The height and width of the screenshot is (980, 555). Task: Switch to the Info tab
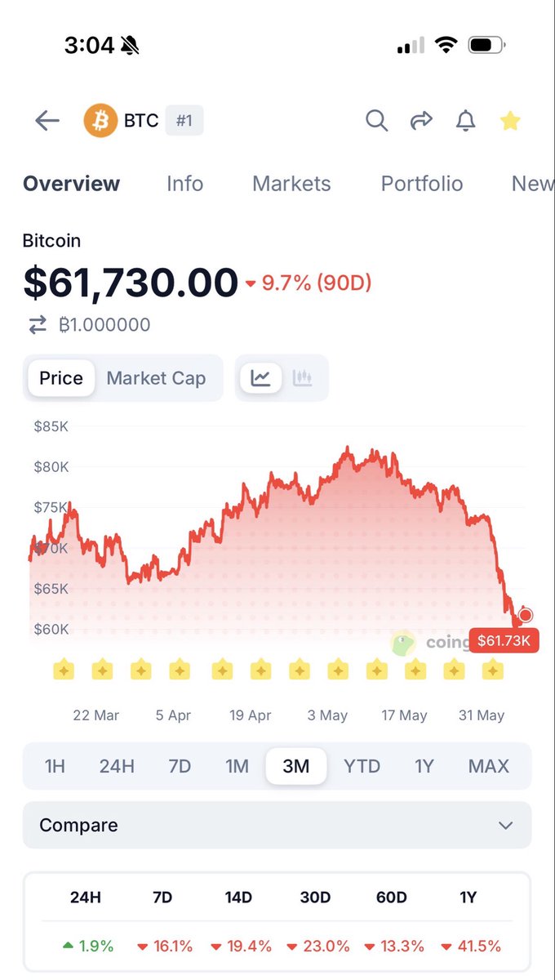pos(184,184)
